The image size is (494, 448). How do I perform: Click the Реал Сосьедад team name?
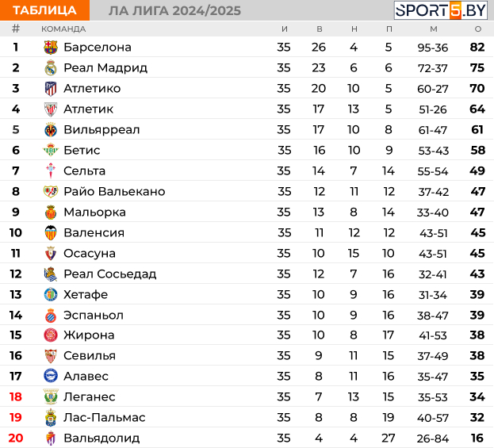pos(110,274)
